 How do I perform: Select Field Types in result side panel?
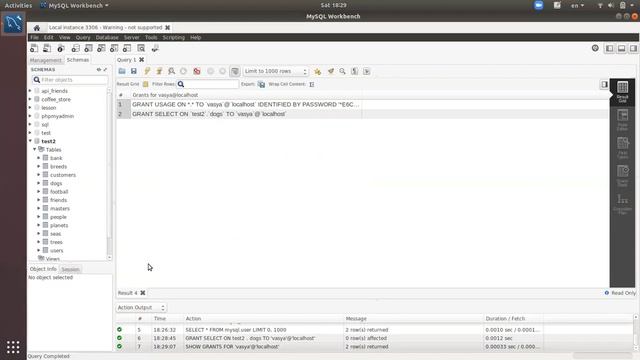click(622, 148)
